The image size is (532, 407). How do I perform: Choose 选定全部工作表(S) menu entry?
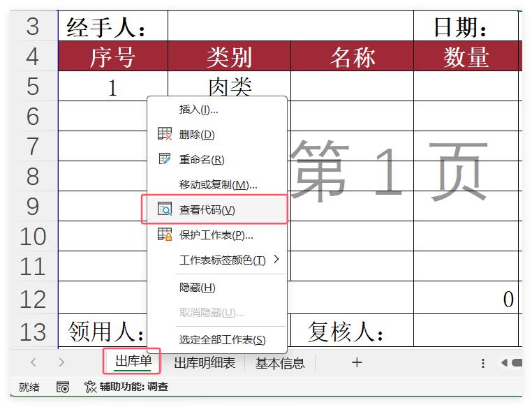click(x=217, y=339)
